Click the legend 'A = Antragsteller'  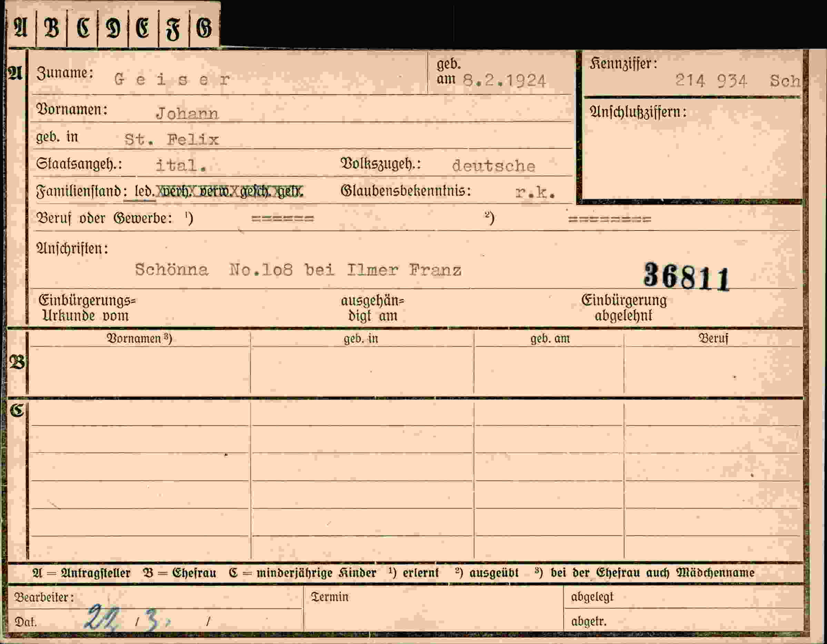click(81, 573)
